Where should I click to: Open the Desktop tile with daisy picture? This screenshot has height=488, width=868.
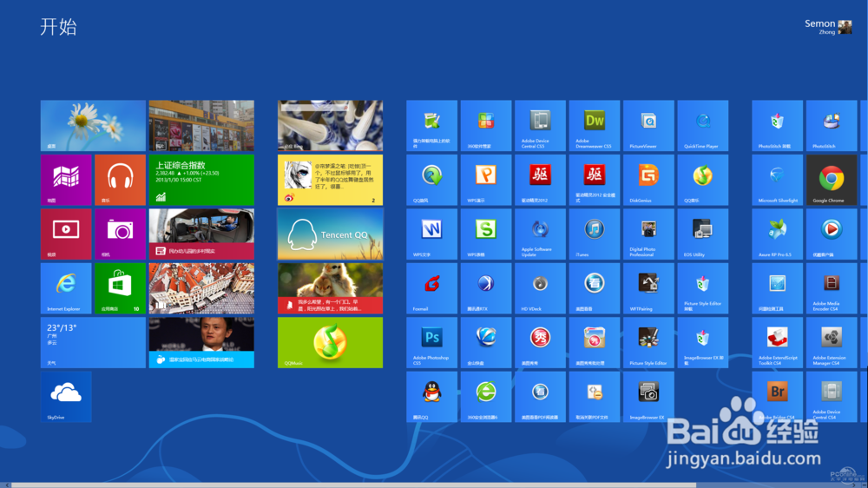[93, 126]
